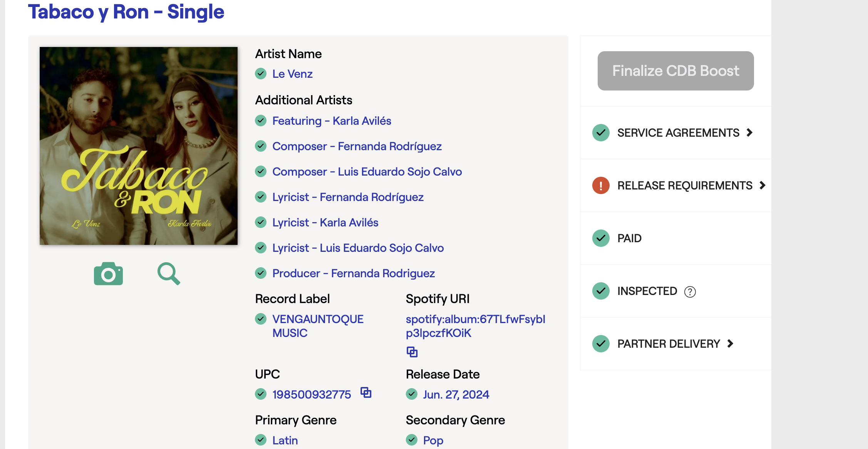The width and height of the screenshot is (868, 449).
Task: Expand the Service Agreements chevron
Action: pyautogui.click(x=749, y=132)
